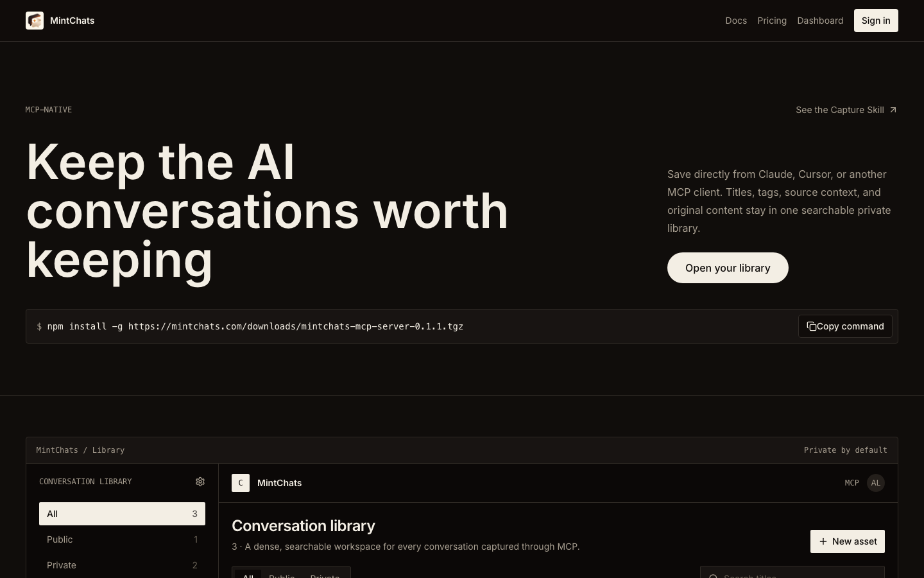This screenshot has height=578, width=924.
Task: Click the copy icon in Copy command
Action: pyautogui.click(x=812, y=326)
